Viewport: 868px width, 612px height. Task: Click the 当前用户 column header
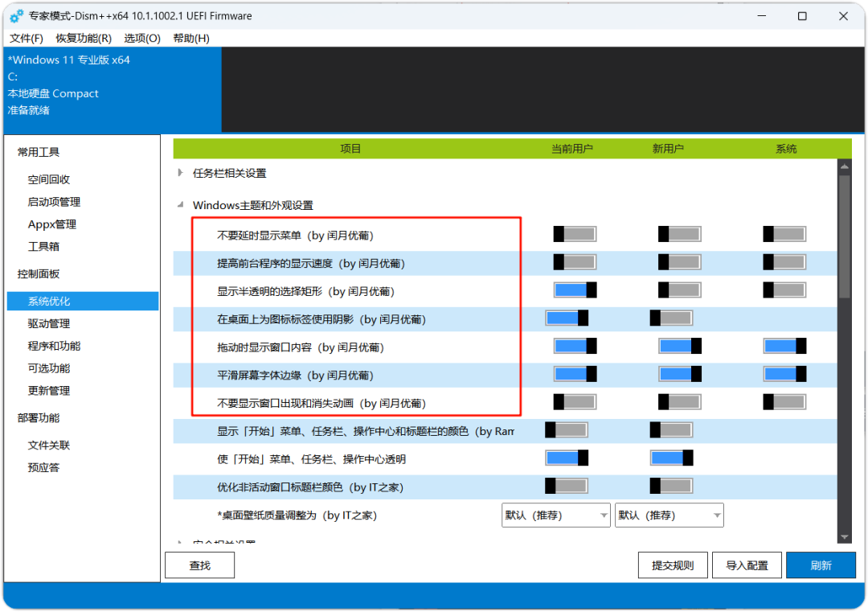(x=572, y=149)
